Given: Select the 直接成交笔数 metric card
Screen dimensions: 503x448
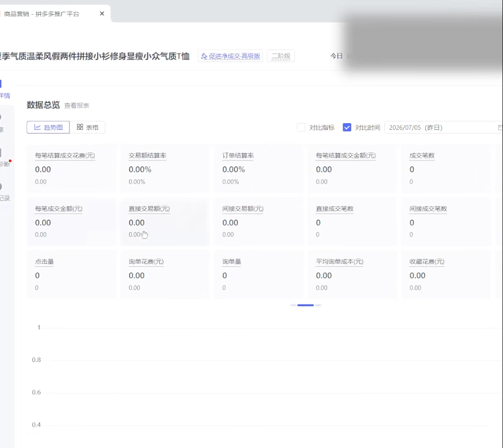Looking at the screenshot, I should click(x=352, y=222).
